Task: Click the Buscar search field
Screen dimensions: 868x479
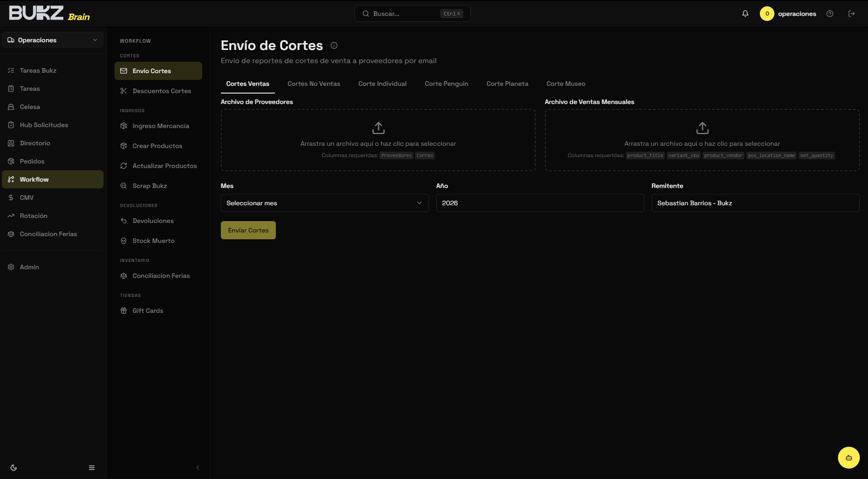Action: 412,14
